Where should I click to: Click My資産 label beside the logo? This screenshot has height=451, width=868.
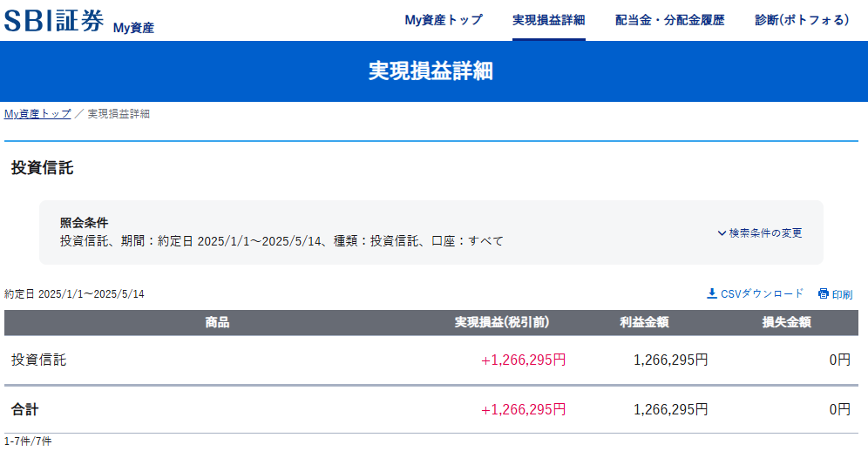(133, 28)
